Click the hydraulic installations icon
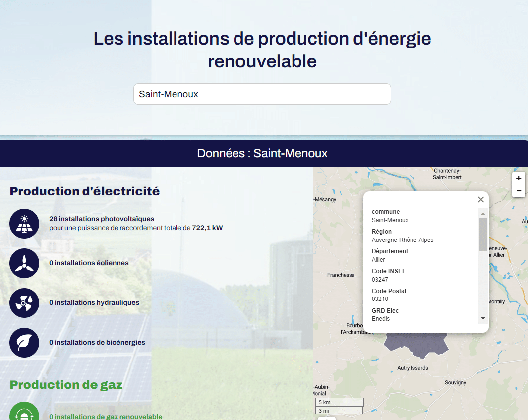Image resolution: width=528 pixels, height=420 pixels. [x=24, y=303]
